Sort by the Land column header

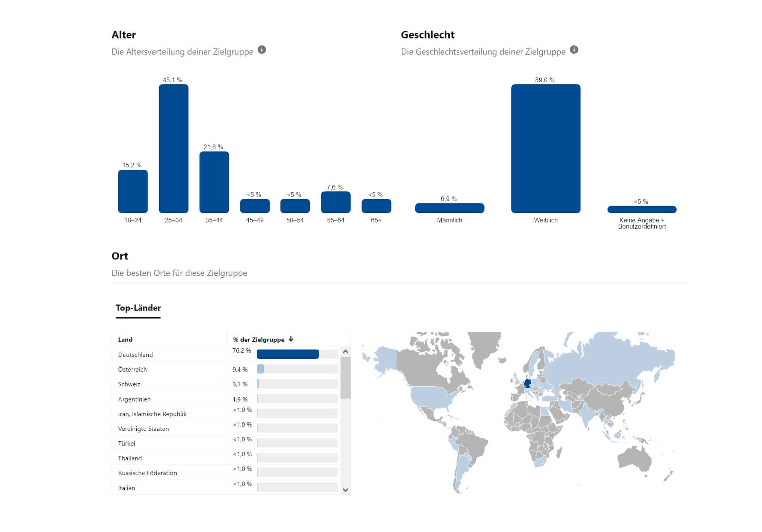tap(125, 339)
